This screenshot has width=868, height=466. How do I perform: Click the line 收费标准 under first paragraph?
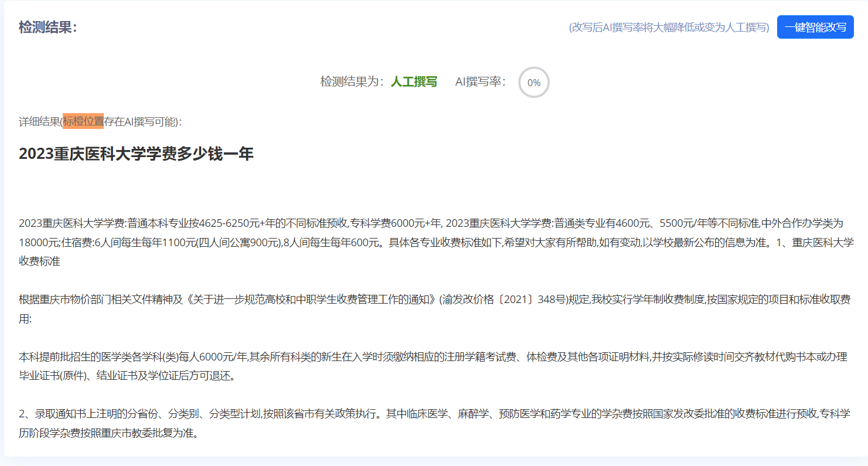point(40,261)
